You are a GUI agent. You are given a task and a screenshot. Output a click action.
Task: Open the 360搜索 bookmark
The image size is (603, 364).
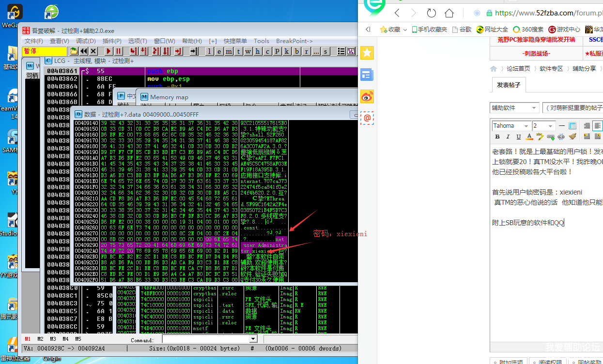point(528,29)
